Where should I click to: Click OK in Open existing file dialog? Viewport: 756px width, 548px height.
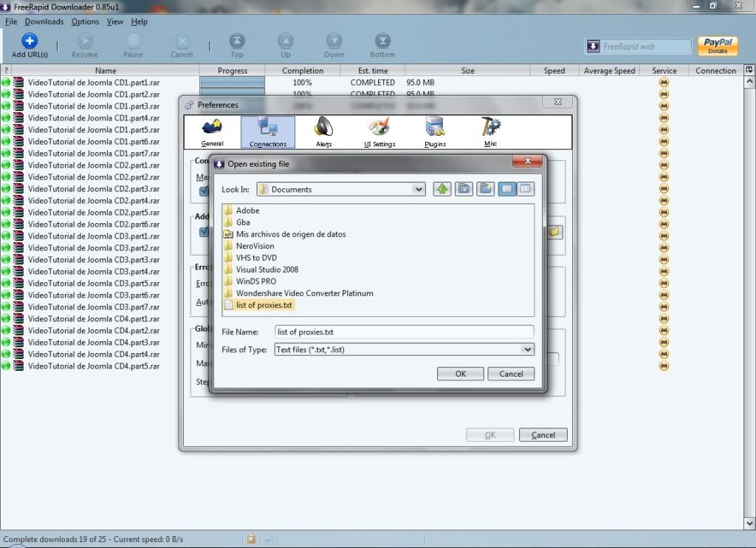[x=461, y=374]
